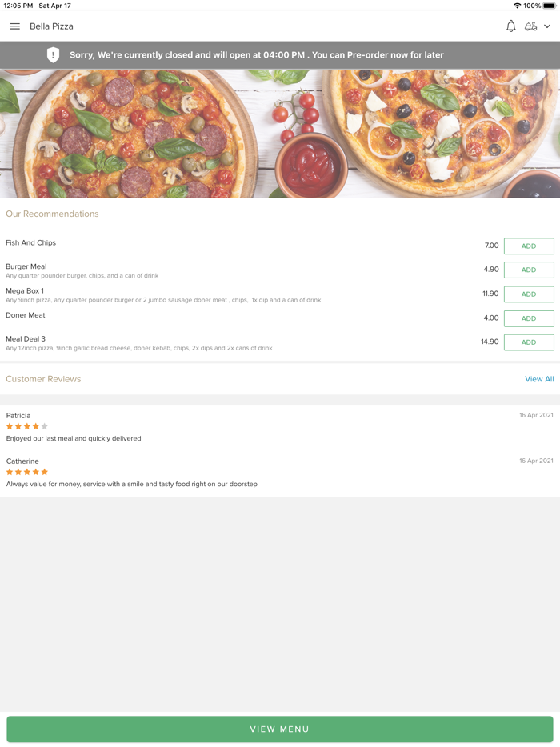Click the battery indicator in the status bar
Viewport: 560px width, 747px height.
click(x=548, y=6)
